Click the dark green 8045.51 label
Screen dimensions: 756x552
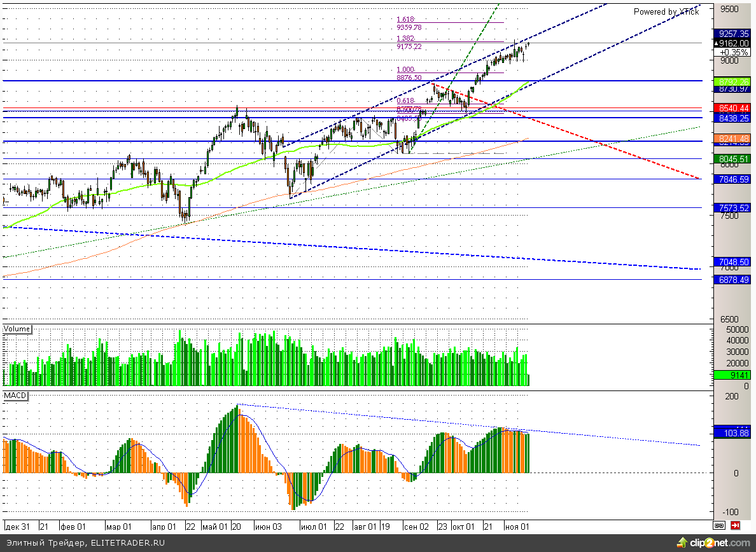[x=731, y=159]
